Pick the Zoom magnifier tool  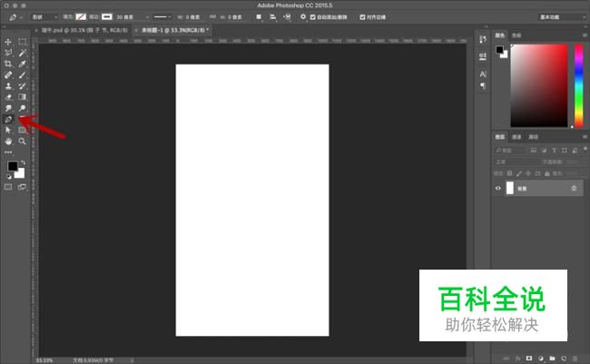(23, 142)
